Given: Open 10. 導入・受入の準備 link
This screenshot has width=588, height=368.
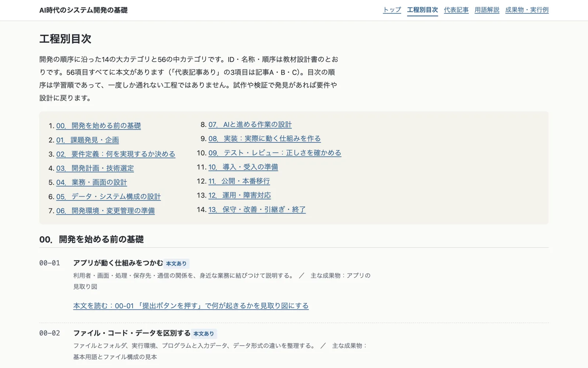Looking at the screenshot, I should [243, 167].
